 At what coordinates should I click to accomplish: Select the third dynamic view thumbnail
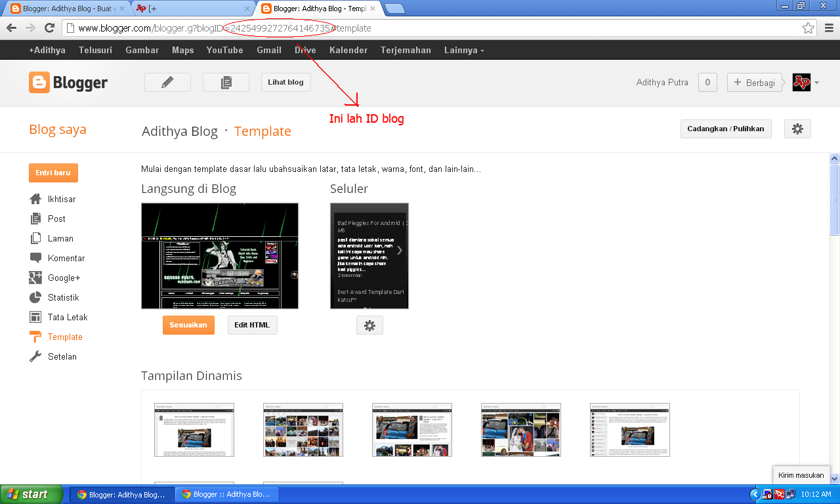(x=412, y=430)
